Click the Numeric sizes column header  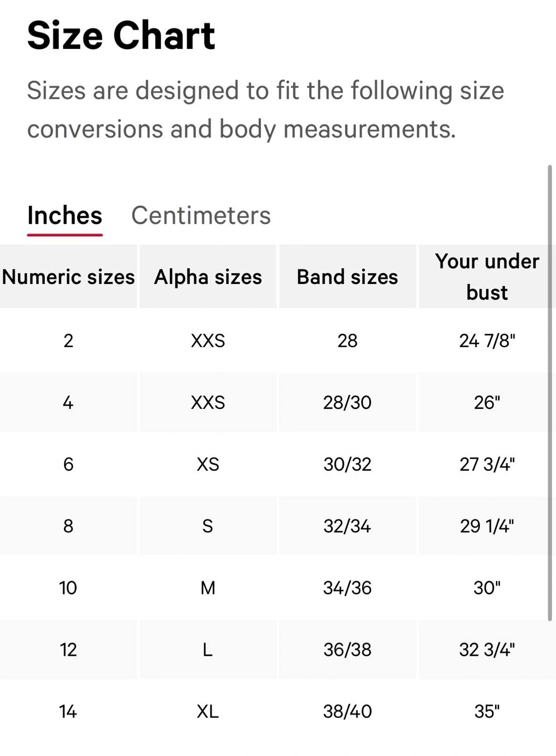point(68,277)
